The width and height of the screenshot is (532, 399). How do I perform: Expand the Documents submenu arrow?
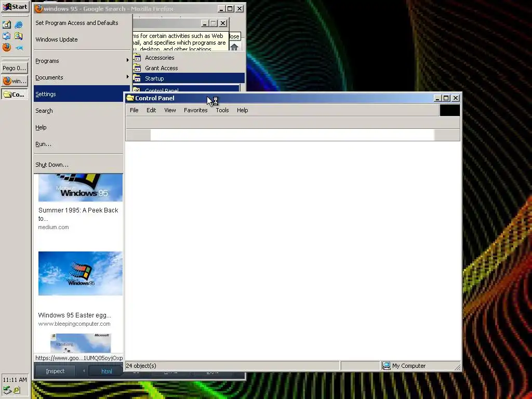pyautogui.click(x=128, y=77)
